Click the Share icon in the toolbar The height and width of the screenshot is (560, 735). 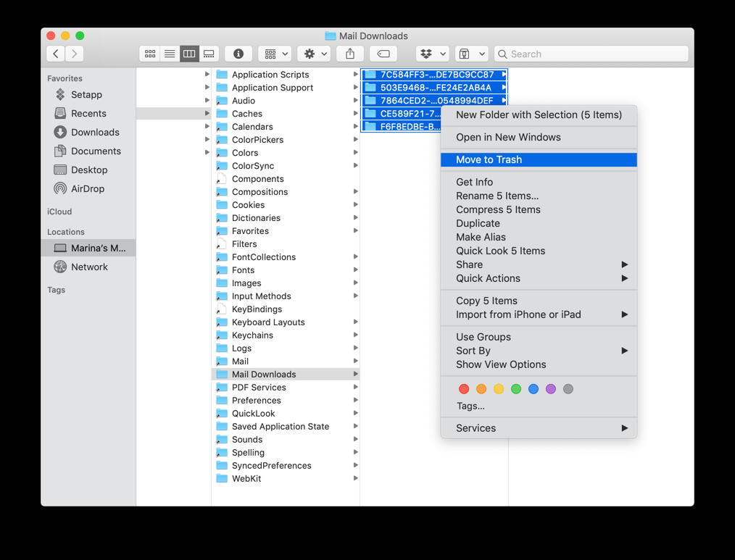(350, 53)
